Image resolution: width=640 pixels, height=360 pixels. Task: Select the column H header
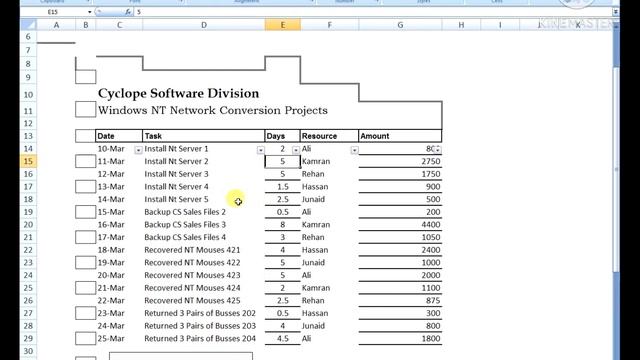(x=461, y=25)
